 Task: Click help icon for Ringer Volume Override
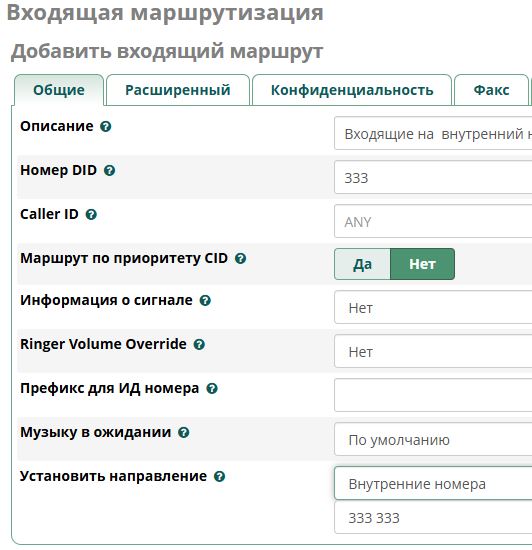(199, 344)
